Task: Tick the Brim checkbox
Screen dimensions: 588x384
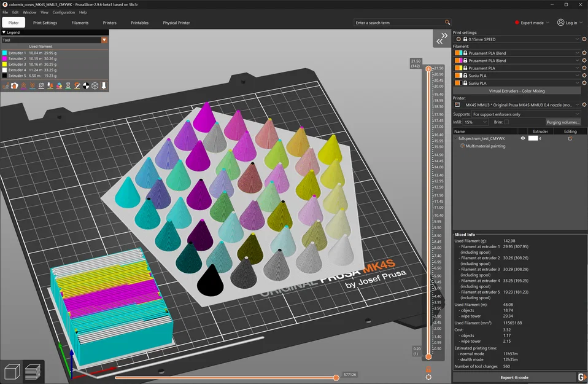Action: pos(506,122)
